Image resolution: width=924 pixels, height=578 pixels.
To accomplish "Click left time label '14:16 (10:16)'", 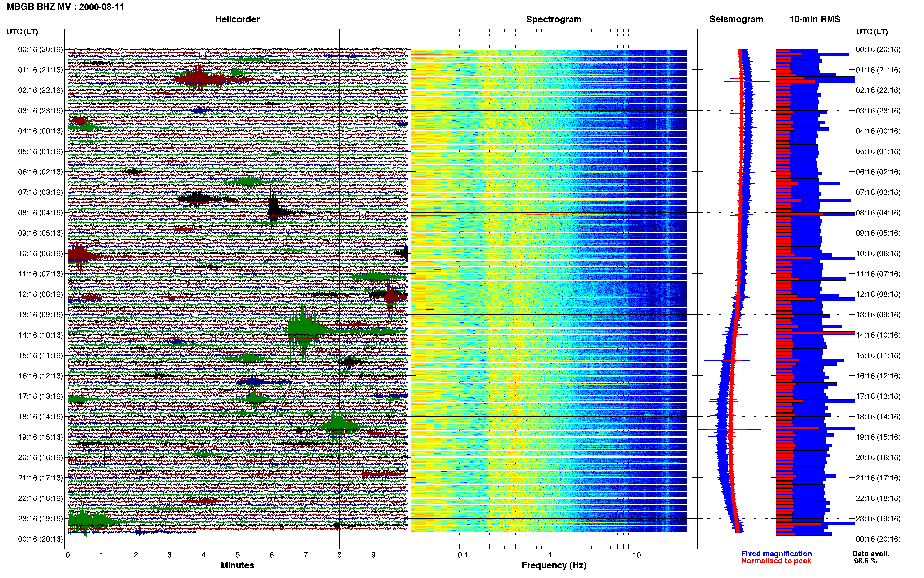I will [41, 335].
